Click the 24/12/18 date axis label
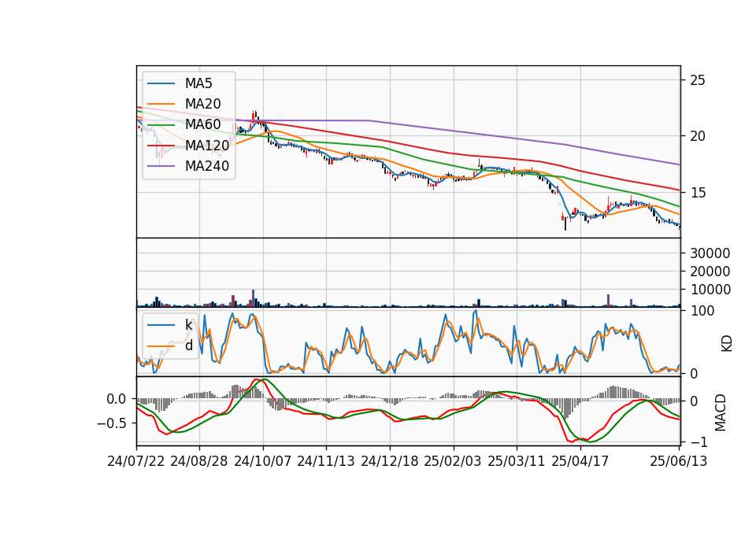The height and width of the screenshot is (543, 756). [x=390, y=461]
